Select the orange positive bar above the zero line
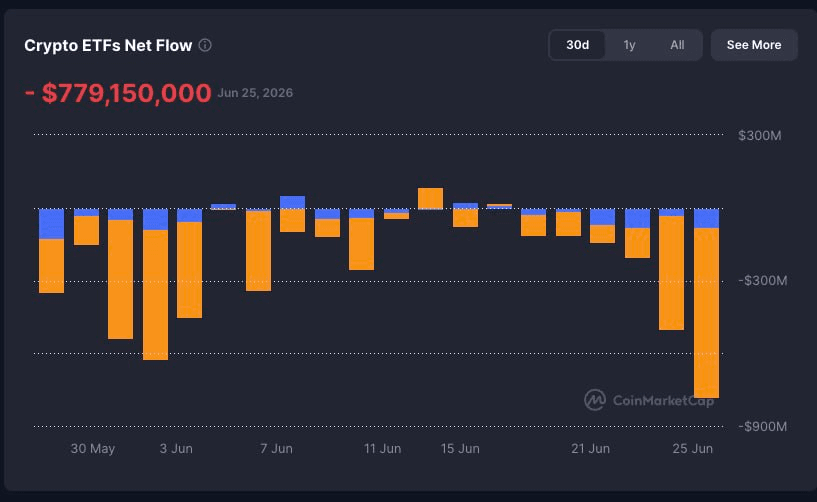Viewport: 817px width, 502px height. (430, 198)
